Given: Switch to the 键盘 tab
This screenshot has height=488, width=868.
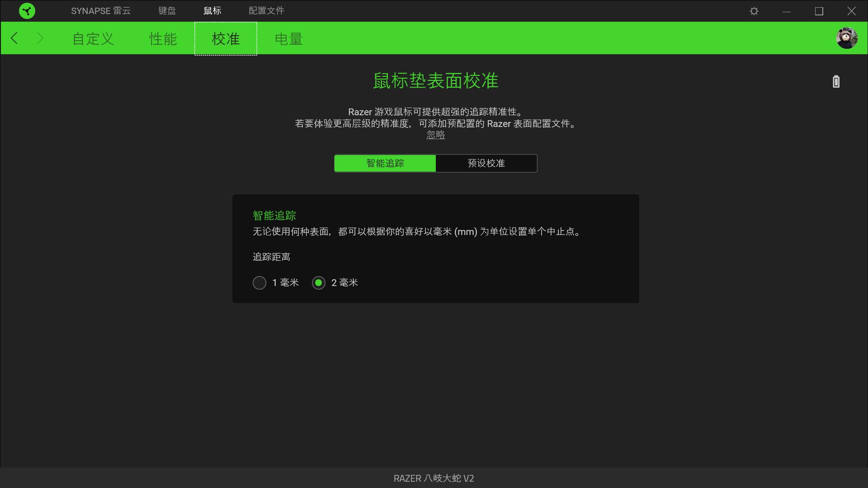Looking at the screenshot, I should point(167,10).
